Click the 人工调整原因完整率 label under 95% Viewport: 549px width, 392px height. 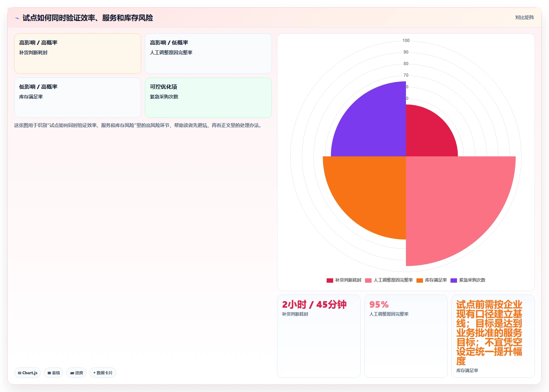pos(389,314)
